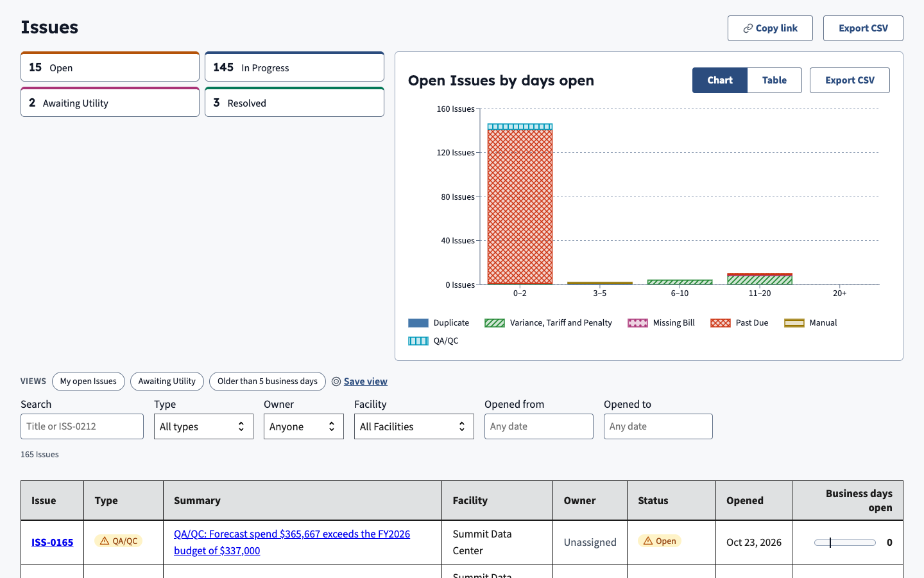Apply the Awaiting Utility saved view chip
This screenshot has height=578, width=924.
point(167,381)
